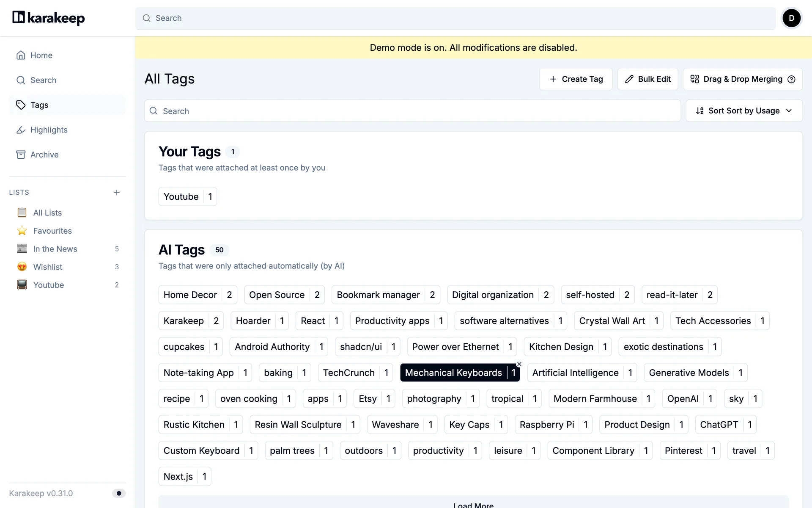The height and width of the screenshot is (508, 812).
Task: Click the In the News newspaper icon
Action: [22, 248]
